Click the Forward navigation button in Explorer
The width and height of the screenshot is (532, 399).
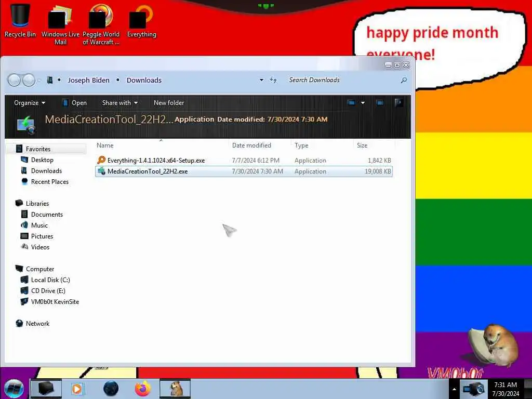point(29,80)
